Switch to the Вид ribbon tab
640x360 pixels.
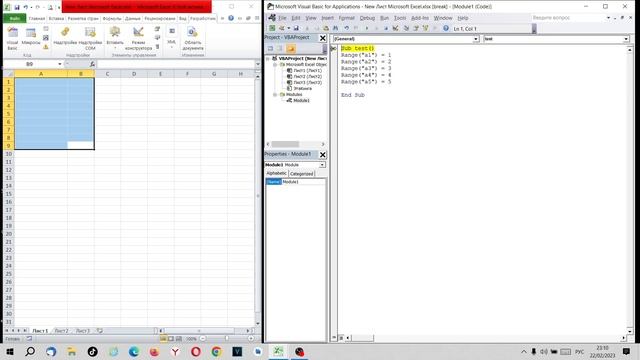point(183,18)
